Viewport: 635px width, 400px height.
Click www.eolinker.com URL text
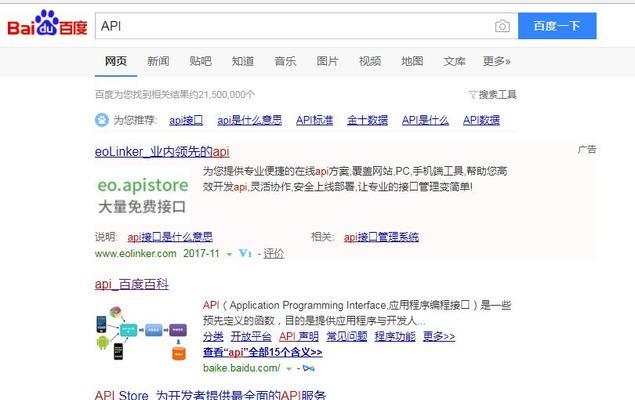pyautogui.click(x=136, y=254)
